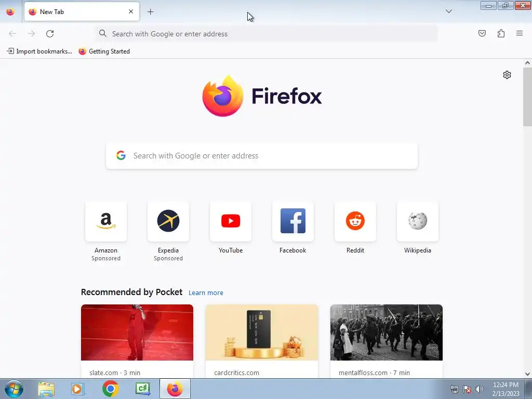Open a new tab with plus button

(150, 11)
